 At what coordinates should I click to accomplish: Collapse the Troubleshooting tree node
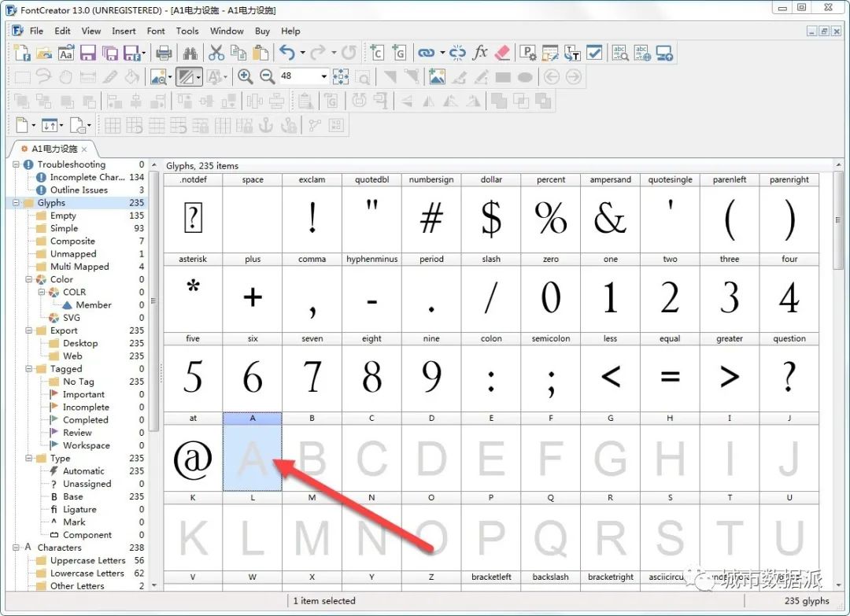pos(16,164)
